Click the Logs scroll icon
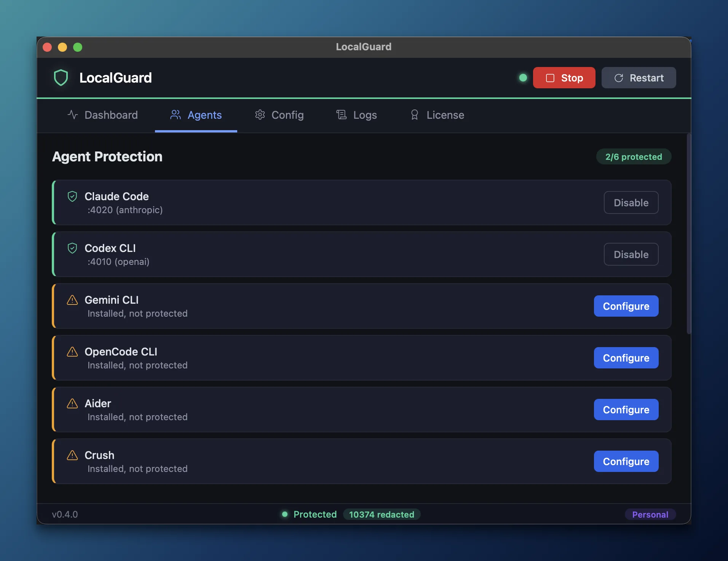 [342, 115]
